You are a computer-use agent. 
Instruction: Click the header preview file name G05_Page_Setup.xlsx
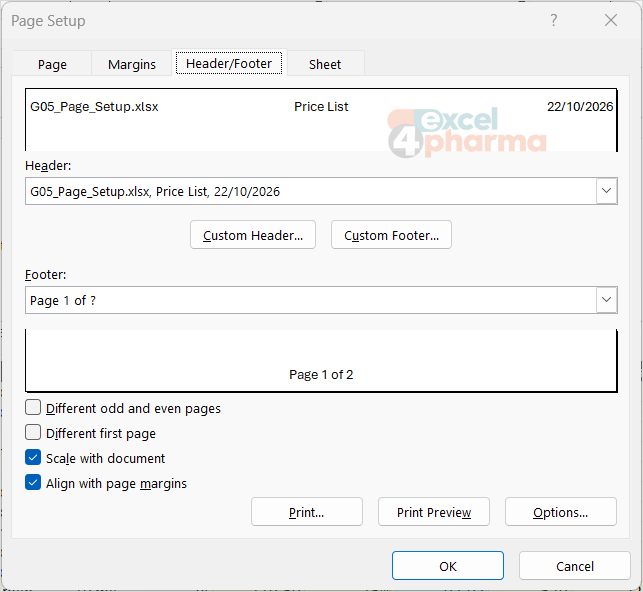tap(94, 107)
